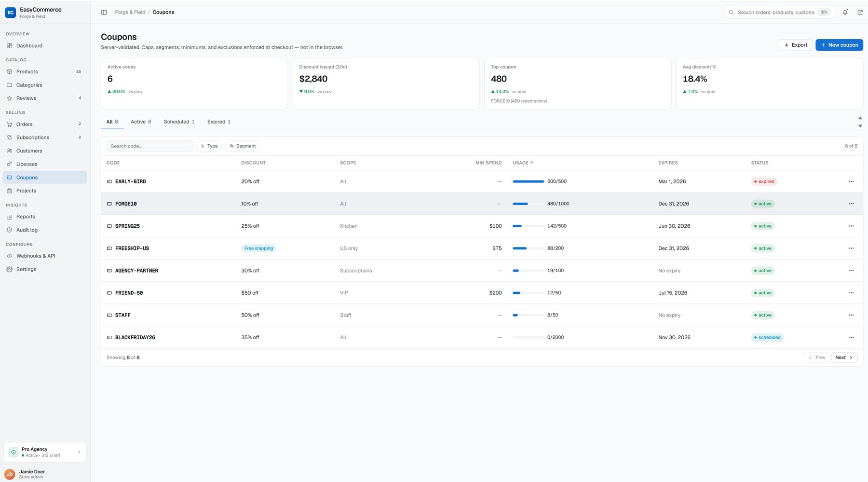
Task: Click FORGE10 usage progress bar
Action: 528,204
